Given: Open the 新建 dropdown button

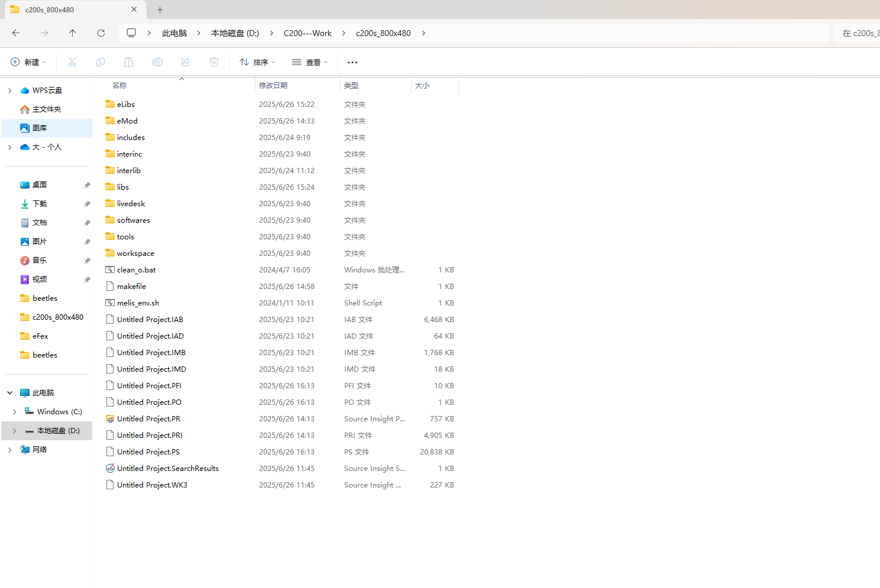Looking at the screenshot, I should tap(28, 62).
